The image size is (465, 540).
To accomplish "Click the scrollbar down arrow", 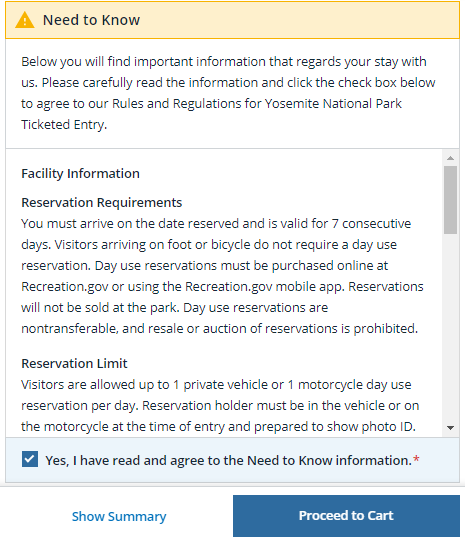I will [x=450, y=428].
